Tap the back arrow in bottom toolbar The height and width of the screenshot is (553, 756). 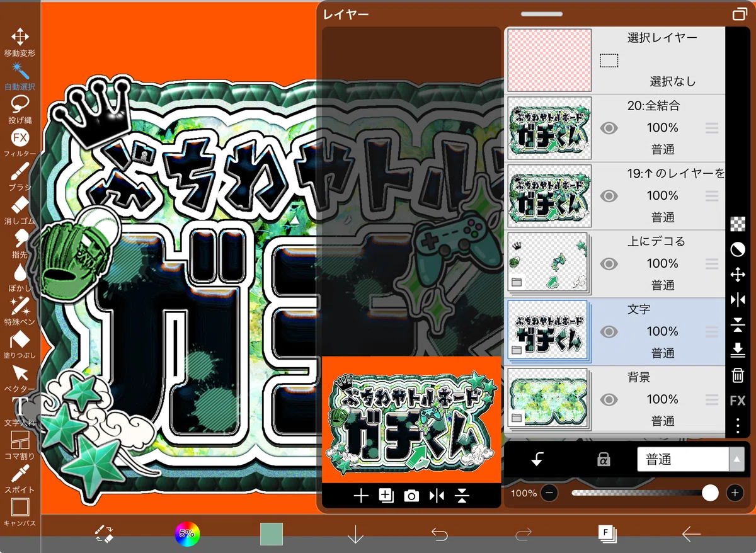691,534
